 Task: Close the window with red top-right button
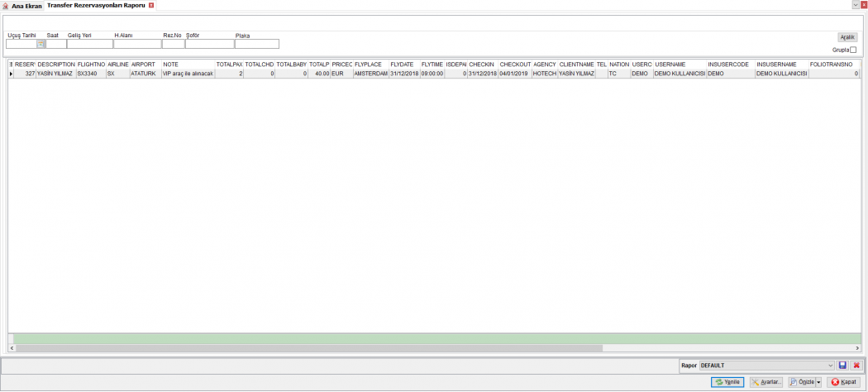pos(864,4)
